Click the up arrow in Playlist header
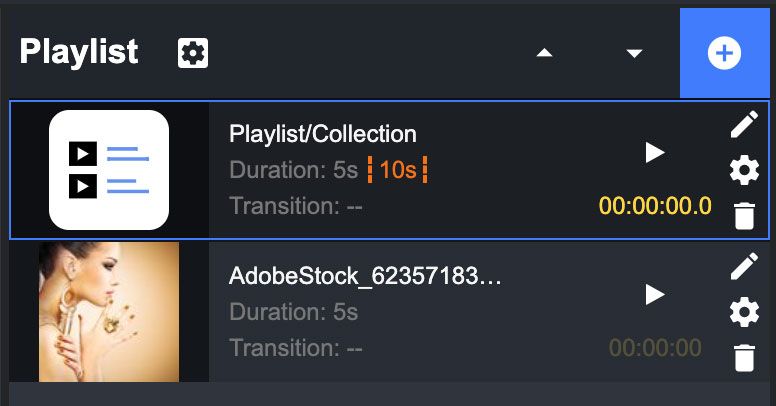The width and height of the screenshot is (776, 406). click(545, 53)
